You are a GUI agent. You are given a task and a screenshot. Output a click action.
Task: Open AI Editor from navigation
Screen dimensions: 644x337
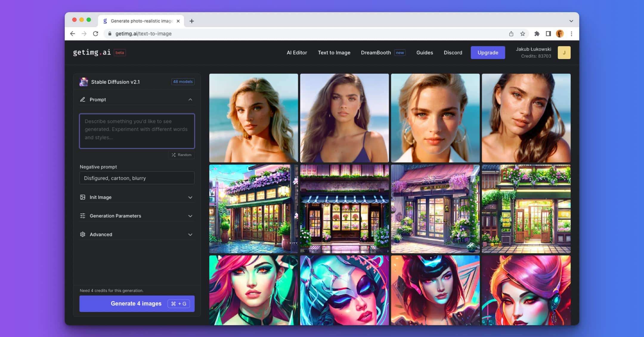click(297, 52)
